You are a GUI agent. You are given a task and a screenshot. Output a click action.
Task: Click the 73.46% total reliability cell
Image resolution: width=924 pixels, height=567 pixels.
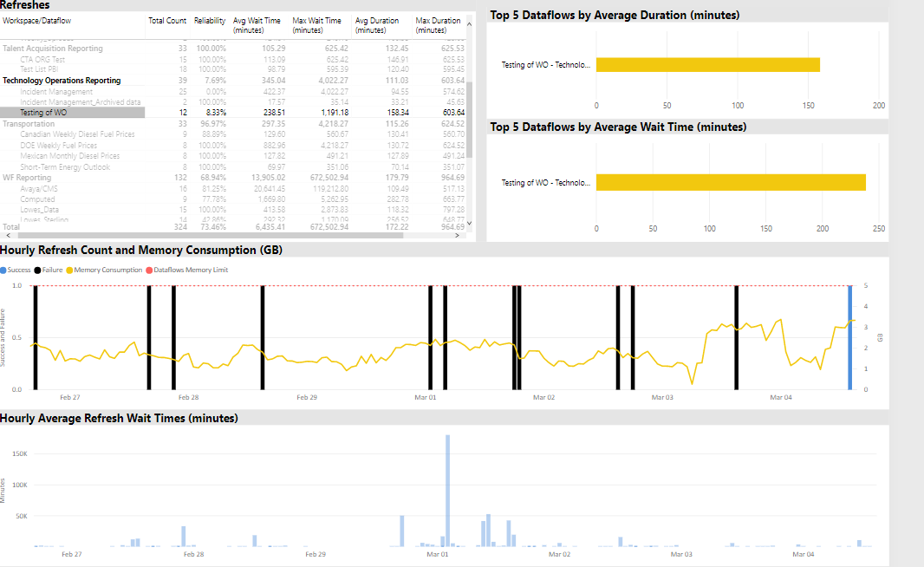tap(213, 227)
